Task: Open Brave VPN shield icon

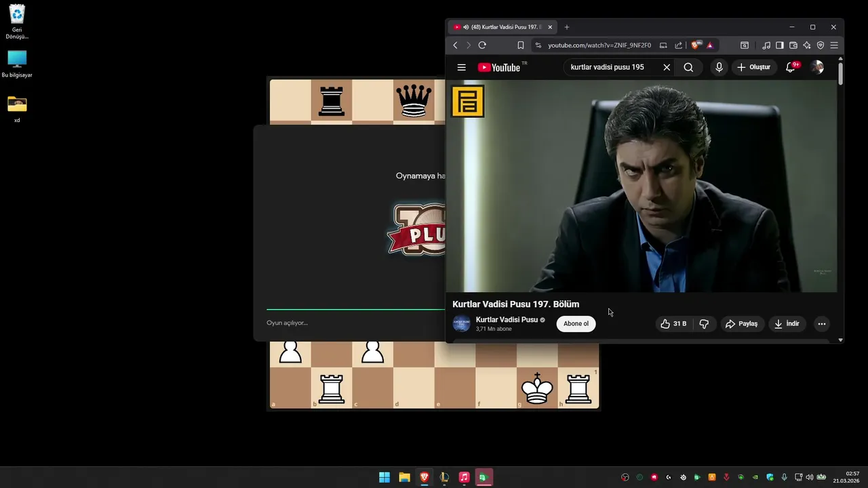Action: (x=821, y=45)
